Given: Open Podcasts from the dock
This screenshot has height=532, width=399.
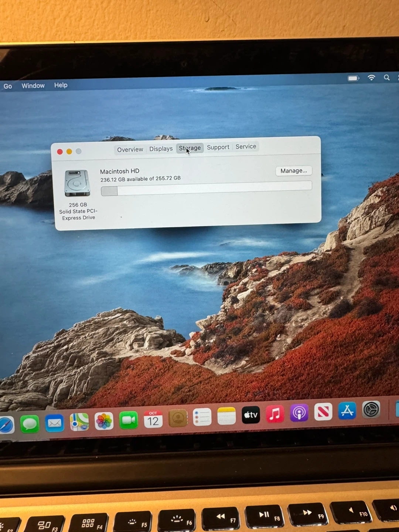Looking at the screenshot, I should [299, 413].
